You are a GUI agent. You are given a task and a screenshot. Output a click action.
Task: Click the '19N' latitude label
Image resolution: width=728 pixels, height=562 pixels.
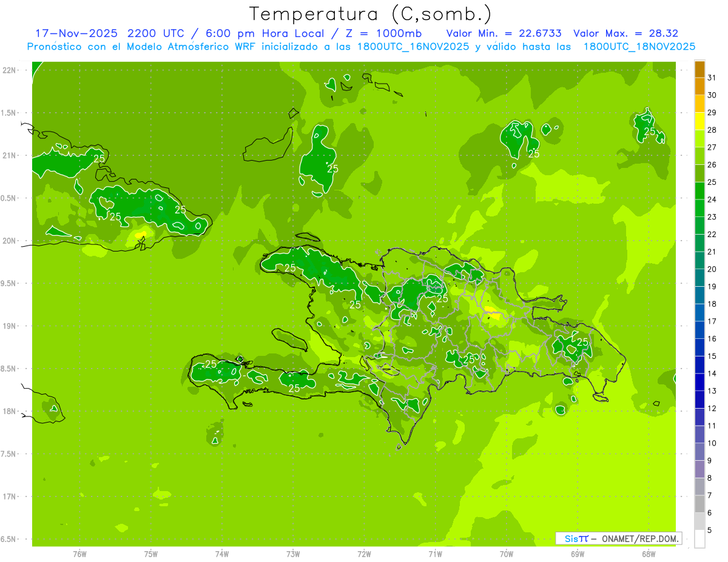[10, 326]
